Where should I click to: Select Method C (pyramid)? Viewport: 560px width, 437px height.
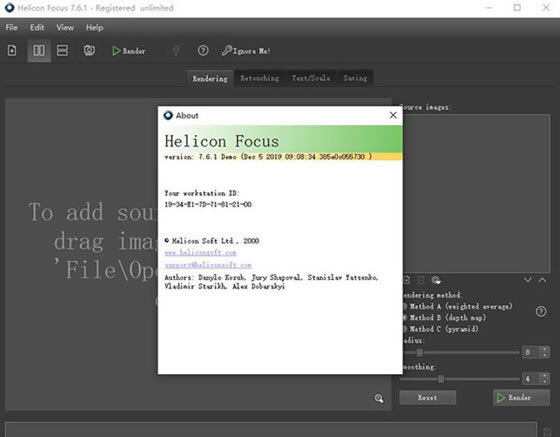[441, 329]
